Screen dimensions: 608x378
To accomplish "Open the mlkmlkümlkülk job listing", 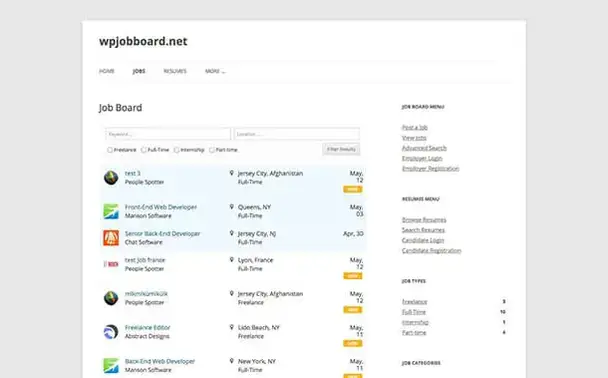I will (146, 293).
